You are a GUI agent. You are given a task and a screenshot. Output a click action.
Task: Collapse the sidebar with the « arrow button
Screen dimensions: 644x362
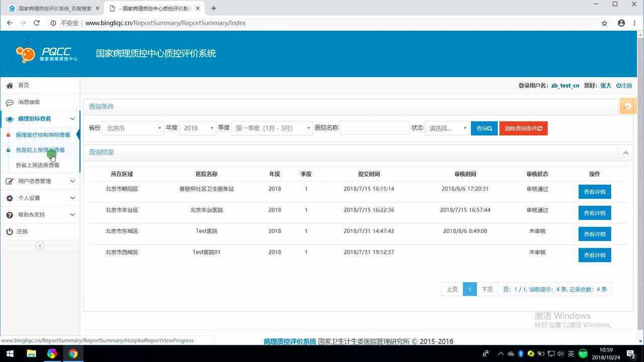point(40,245)
